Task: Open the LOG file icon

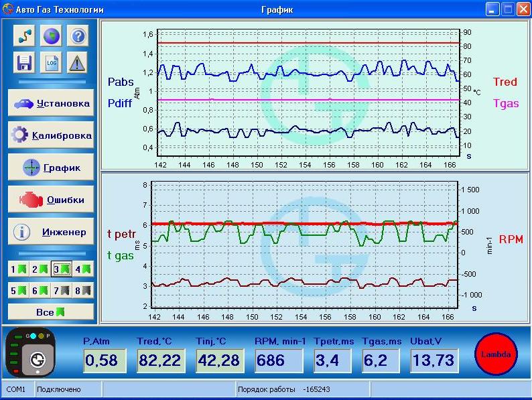Action: [51, 63]
